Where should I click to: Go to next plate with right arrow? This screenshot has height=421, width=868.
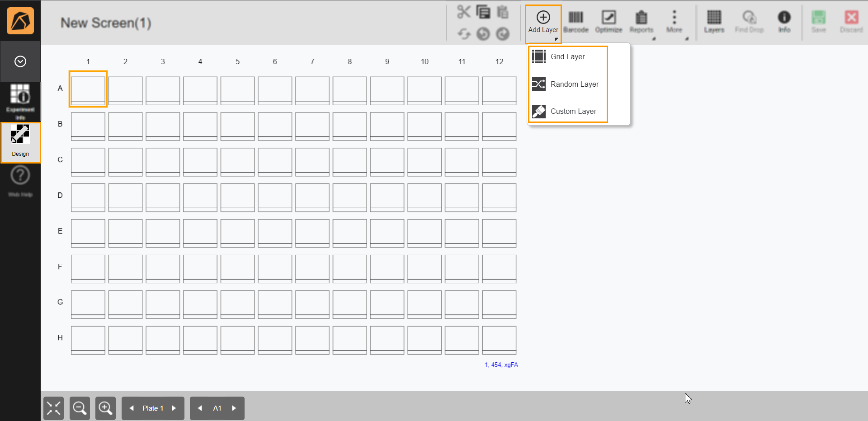174,408
